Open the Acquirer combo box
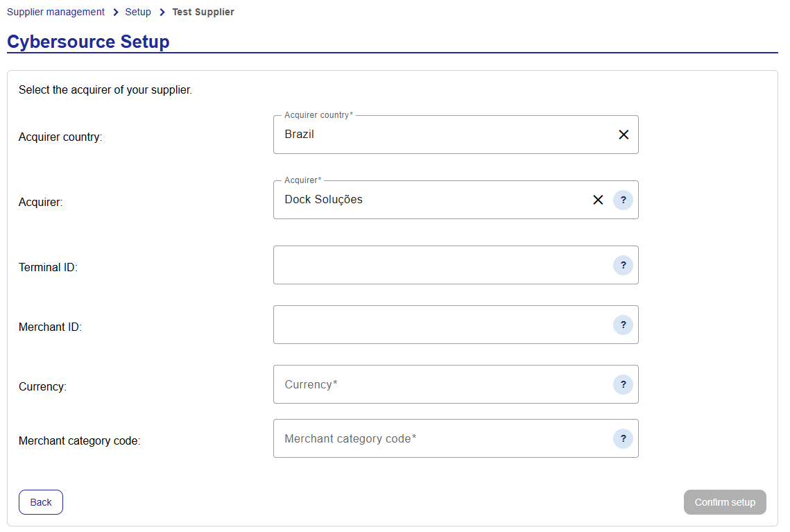 (456, 200)
